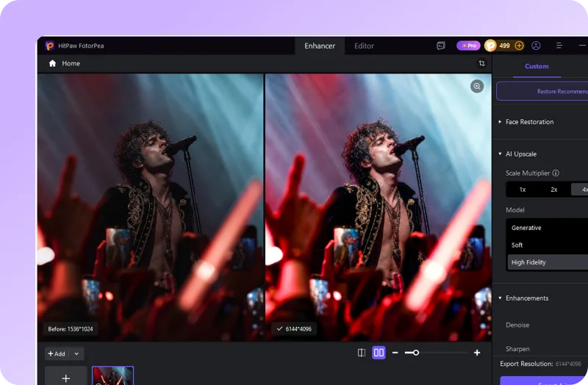Click the Before preview image

(x=151, y=207)
